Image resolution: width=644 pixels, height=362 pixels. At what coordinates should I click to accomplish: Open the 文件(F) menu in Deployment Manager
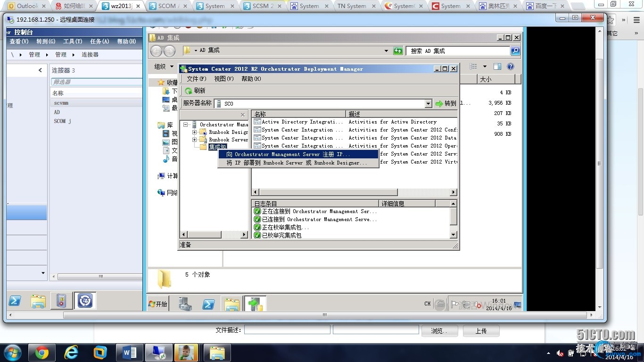click(197, 79)
